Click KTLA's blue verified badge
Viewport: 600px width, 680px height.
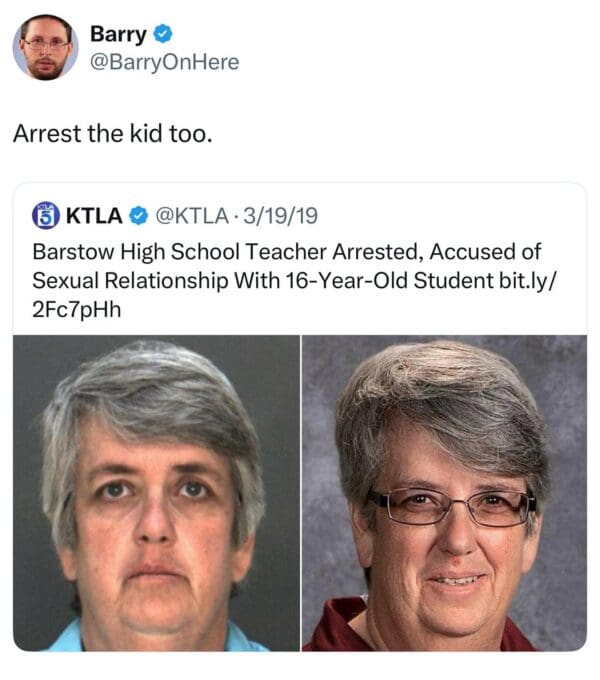coord(139,216)
